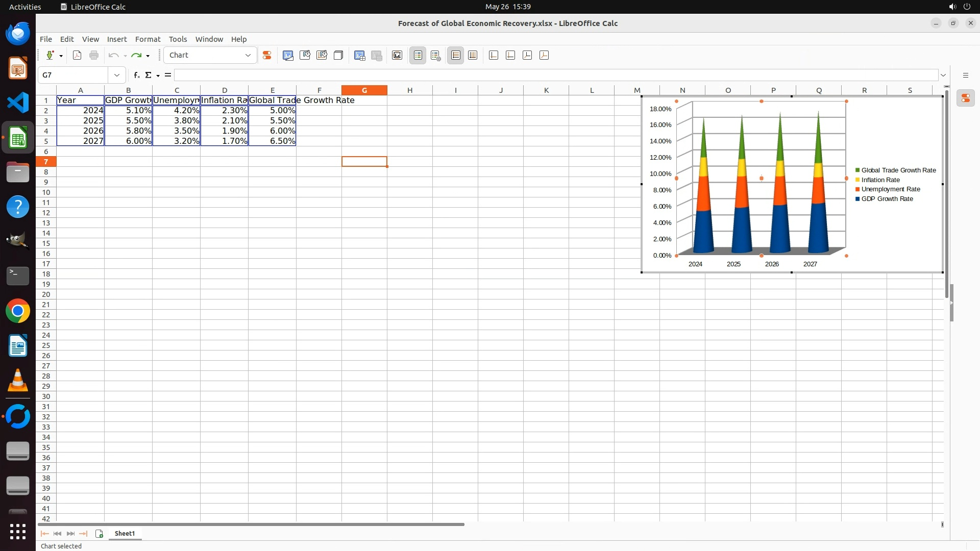This screenshot has height=551, width=980.
Task: Click Export as PDF icon
Action: pos(77,55)
